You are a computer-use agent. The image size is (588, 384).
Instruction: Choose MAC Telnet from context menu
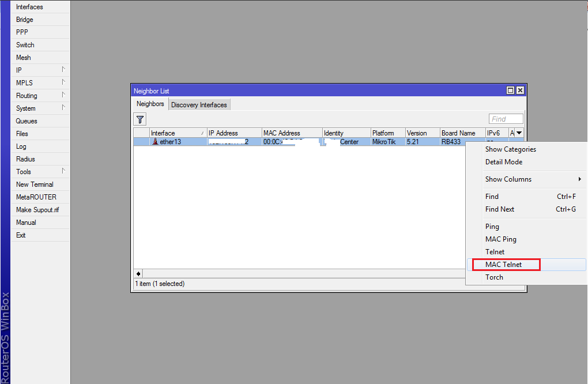tap(503, 265)
